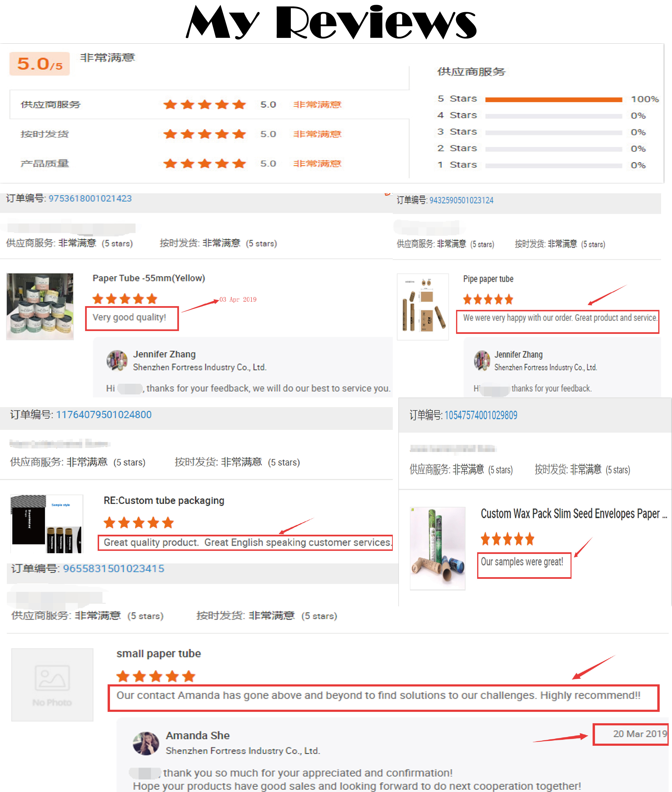Click Amanda She's profile avatar

[146, 743]
